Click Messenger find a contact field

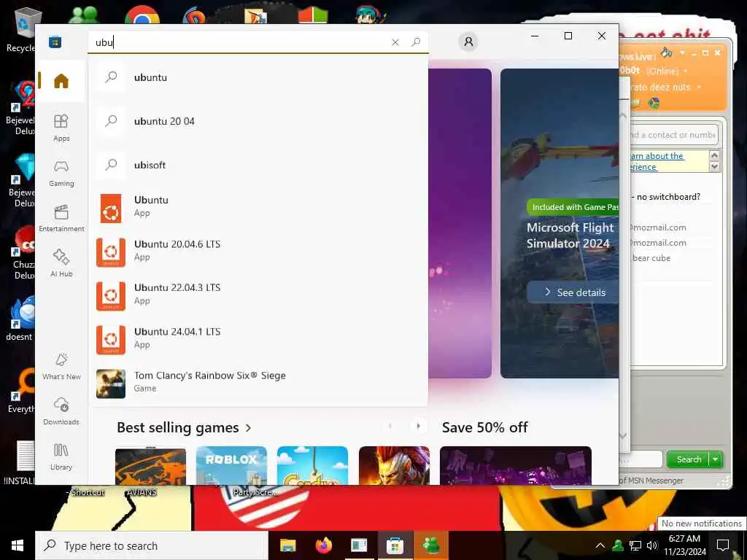click(x=672, y=135)
